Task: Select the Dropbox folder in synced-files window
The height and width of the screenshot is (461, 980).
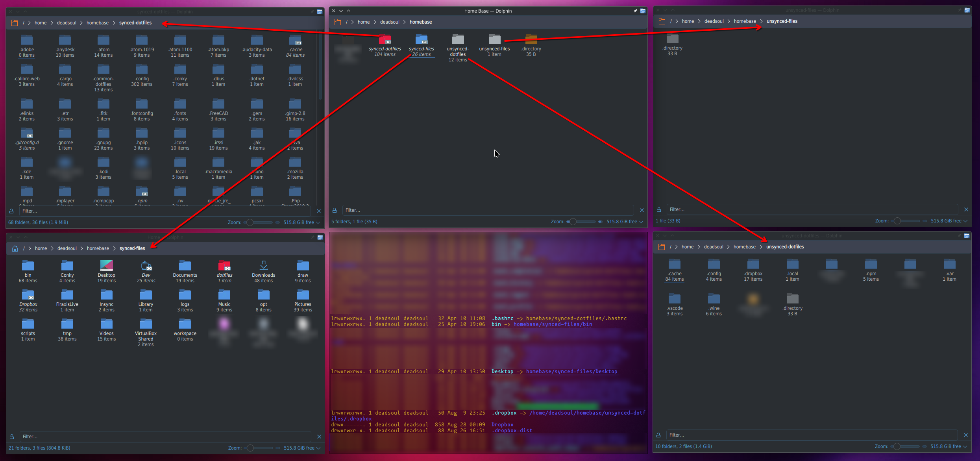Action: (28, 295)
